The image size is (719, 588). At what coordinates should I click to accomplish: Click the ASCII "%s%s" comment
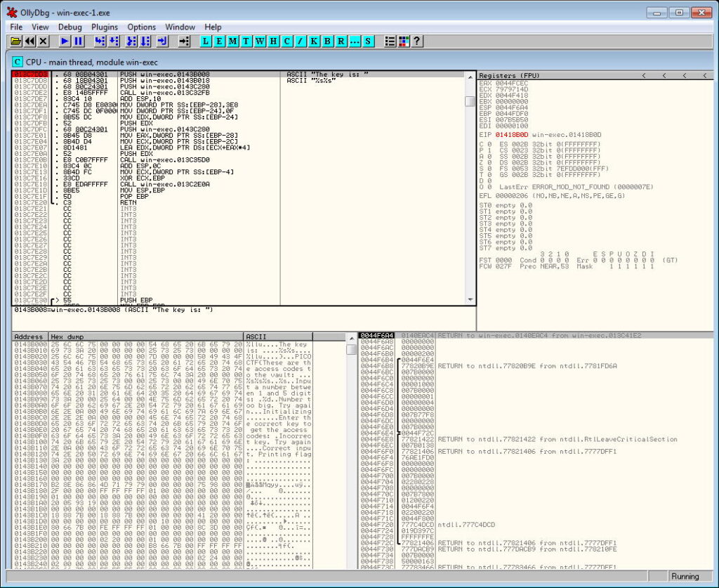pyautogui.click(x=311, y=80)
